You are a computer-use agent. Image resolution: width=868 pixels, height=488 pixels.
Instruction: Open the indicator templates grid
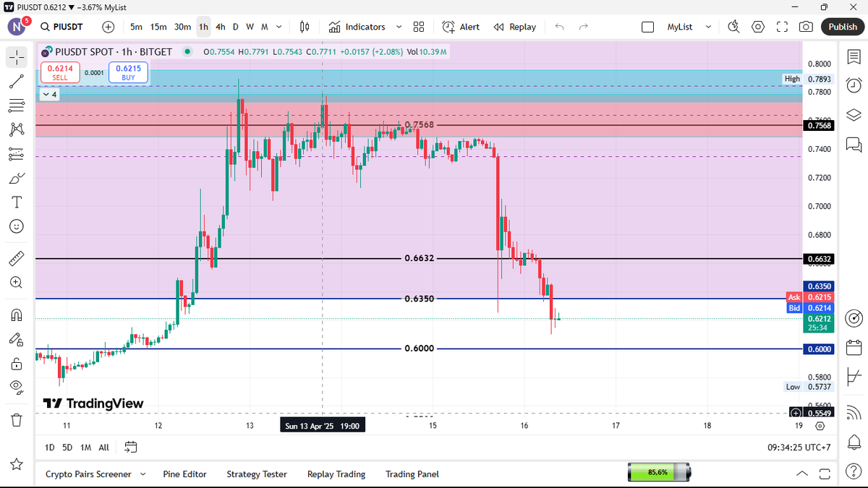[418, 27]
